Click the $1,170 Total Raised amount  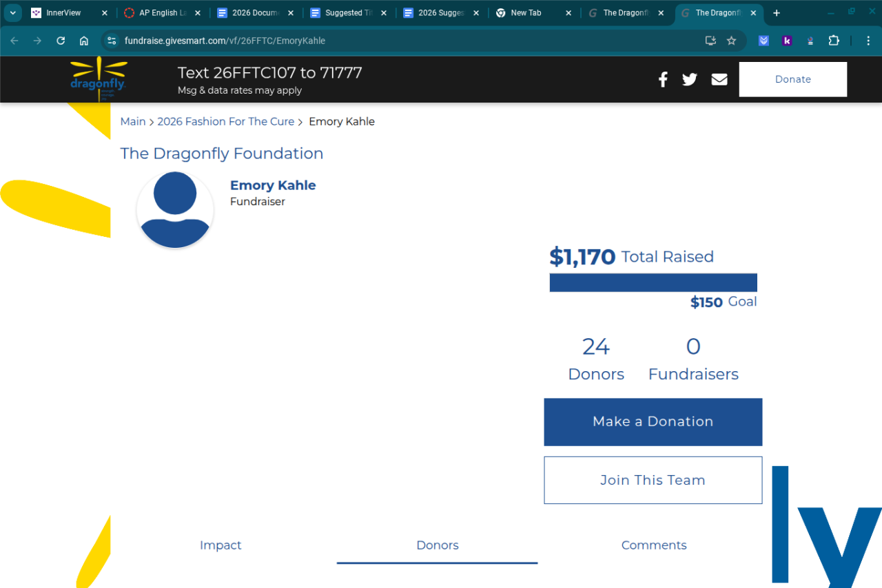(x=631, y=257)
